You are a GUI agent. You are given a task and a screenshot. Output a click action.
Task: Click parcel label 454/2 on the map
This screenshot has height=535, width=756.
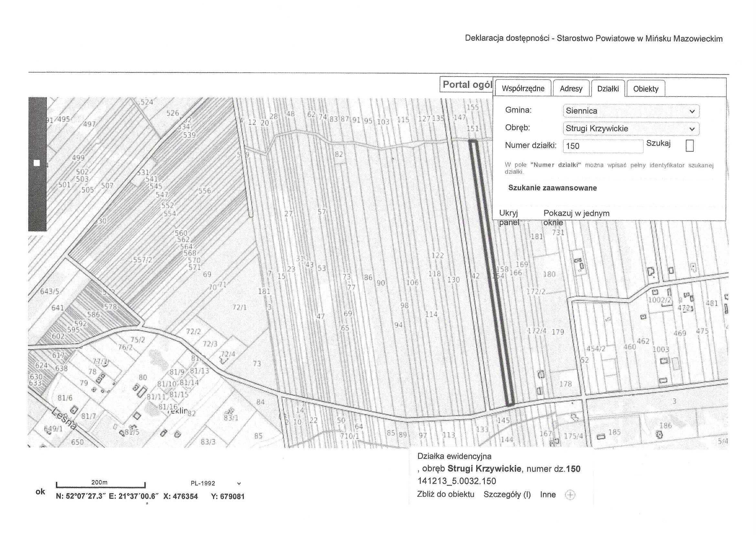tap(596, 349)
